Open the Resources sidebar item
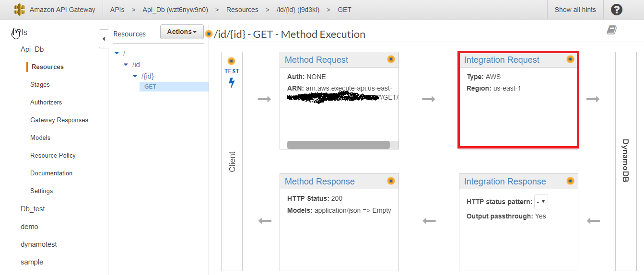Image resolution: width=644 pixels, height=275 pixels. pyautogui.click(x=47, y=67)
